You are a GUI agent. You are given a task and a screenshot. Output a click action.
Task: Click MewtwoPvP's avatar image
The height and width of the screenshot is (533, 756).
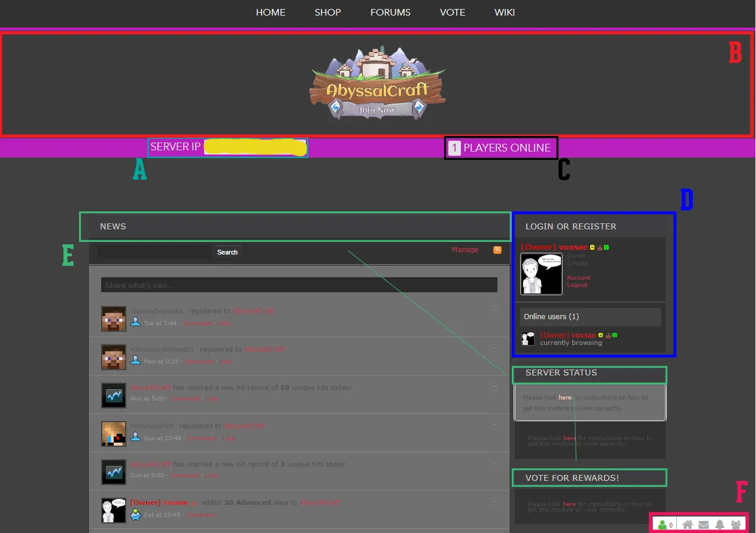tap(114, 434)
